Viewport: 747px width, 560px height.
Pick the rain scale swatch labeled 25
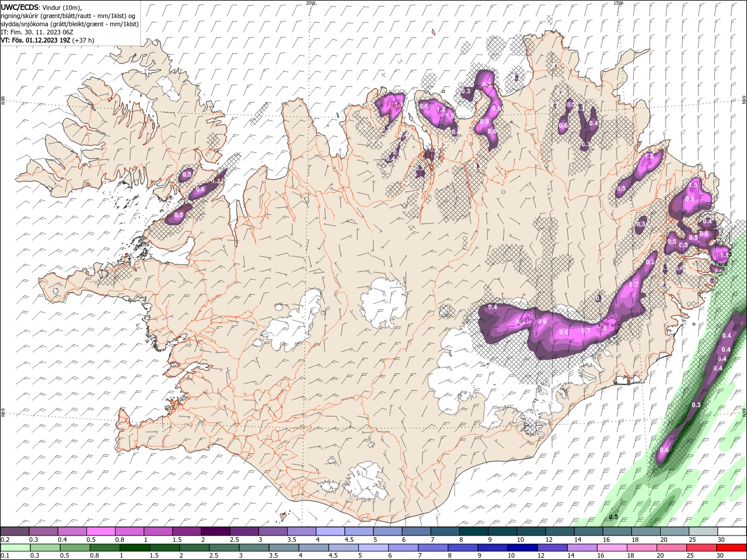701,548
